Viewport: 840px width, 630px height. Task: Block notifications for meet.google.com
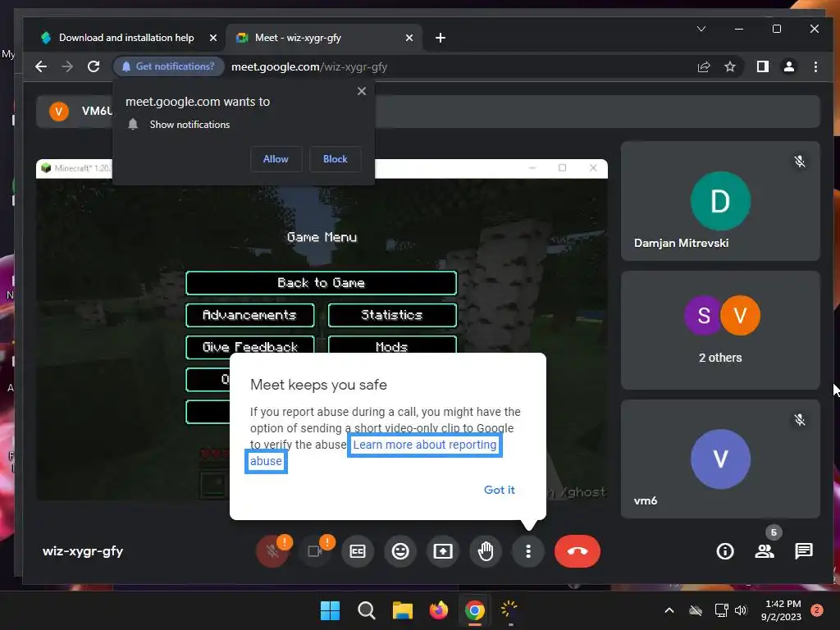click(x=336, y=159)
